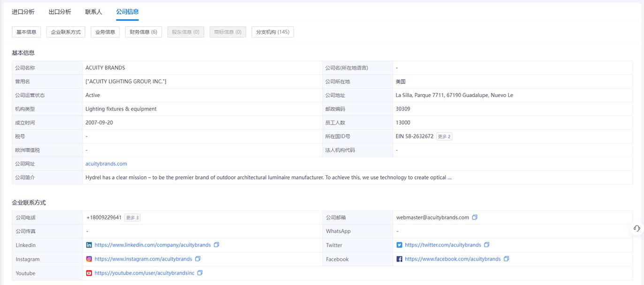This screenshot has height=285, width=644.
Task: Open the customer support headset icon
Action: [x=636, y=228]
